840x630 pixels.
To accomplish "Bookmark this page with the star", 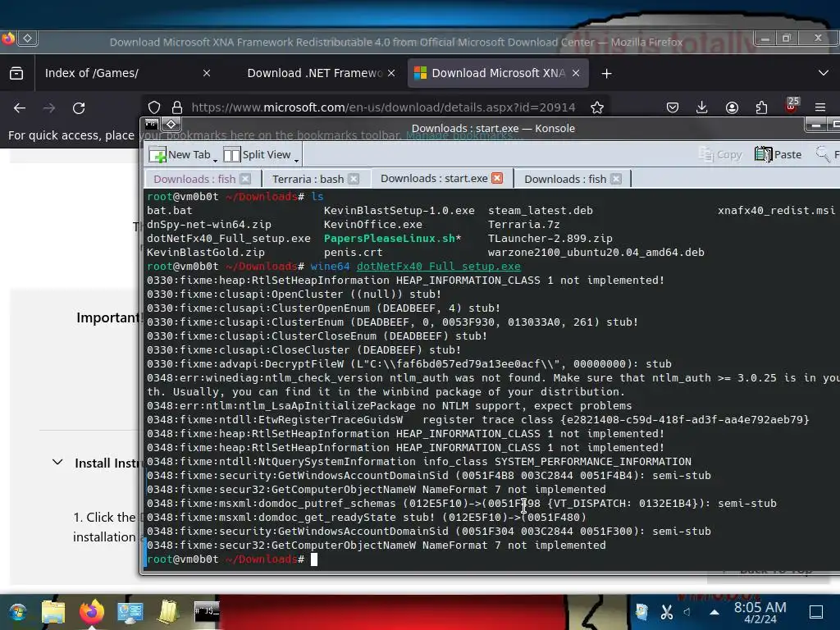I will point(597,107).
